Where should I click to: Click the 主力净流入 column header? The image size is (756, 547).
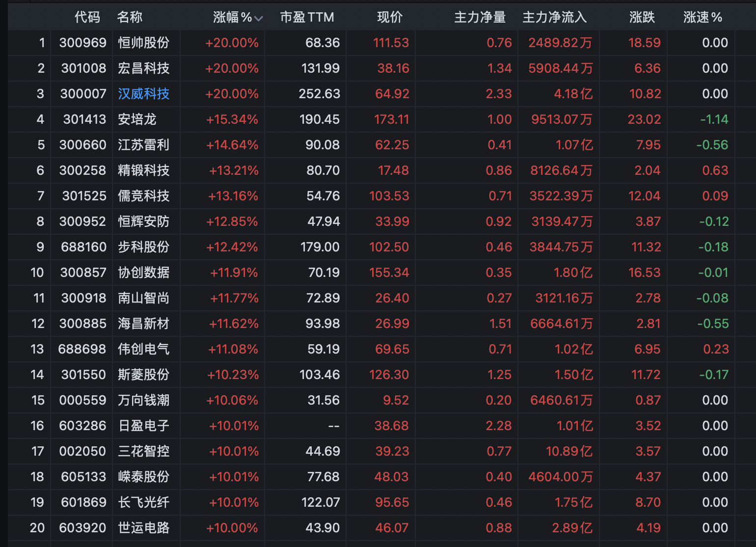pos(554,17)
